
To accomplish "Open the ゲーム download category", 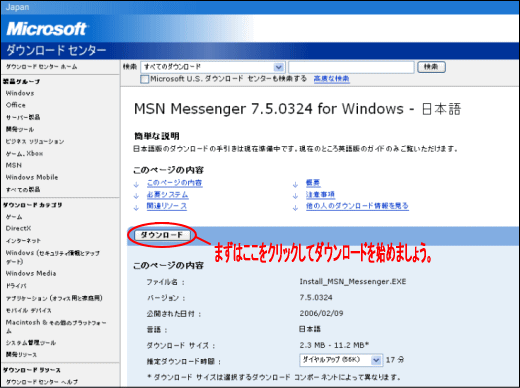I will click(14, 217).
